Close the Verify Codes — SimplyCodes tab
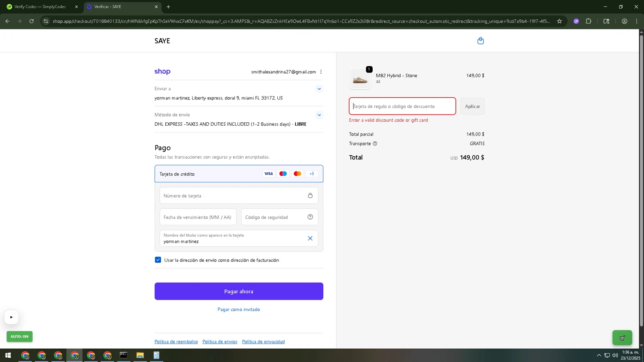644x362 pixels. (76, 7)
